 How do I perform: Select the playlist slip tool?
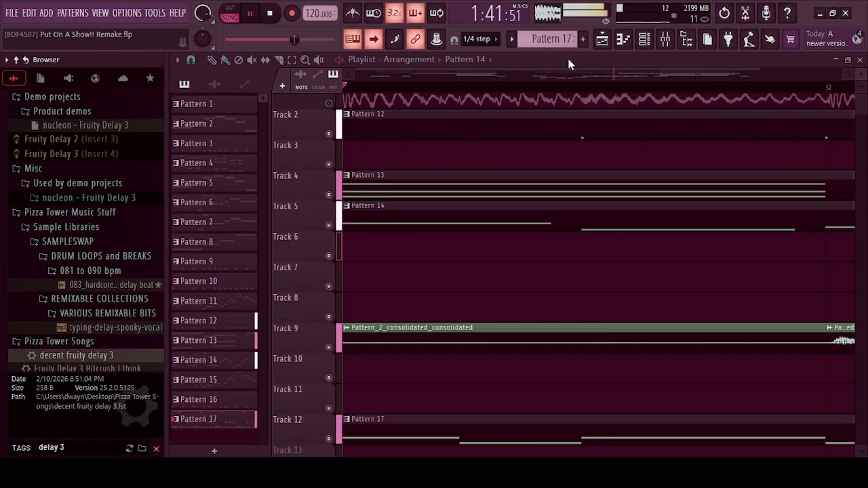pos(265,60)
